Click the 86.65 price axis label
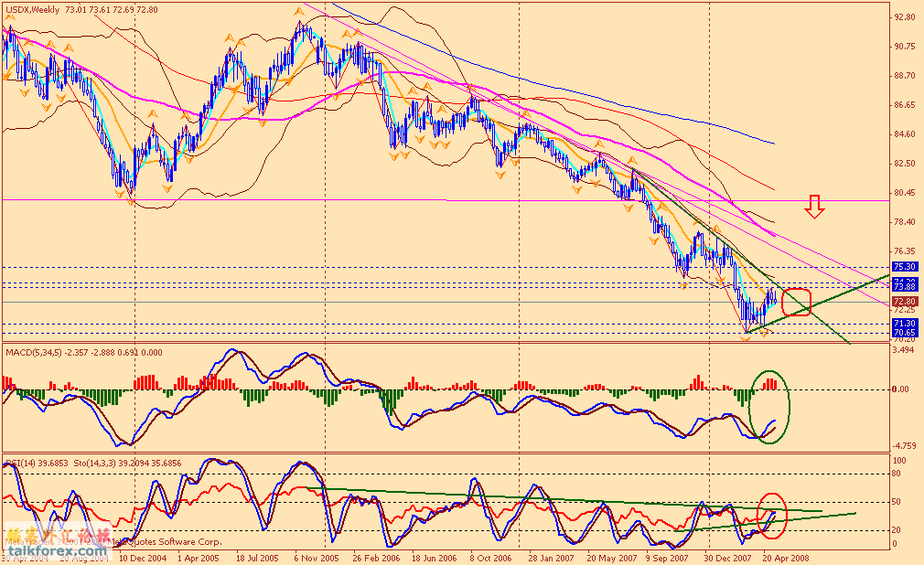The height and width of the screenshot is (565, 924). point(905,105)
